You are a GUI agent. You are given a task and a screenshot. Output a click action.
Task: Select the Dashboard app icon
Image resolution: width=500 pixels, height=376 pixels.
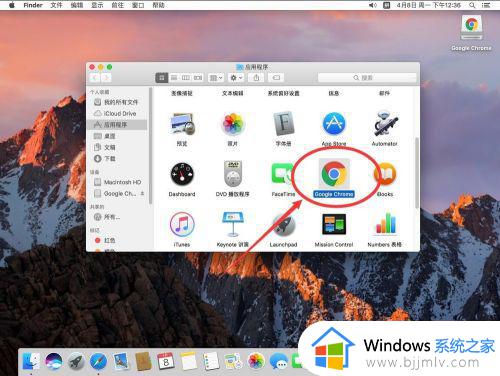(x=182, y=174)
